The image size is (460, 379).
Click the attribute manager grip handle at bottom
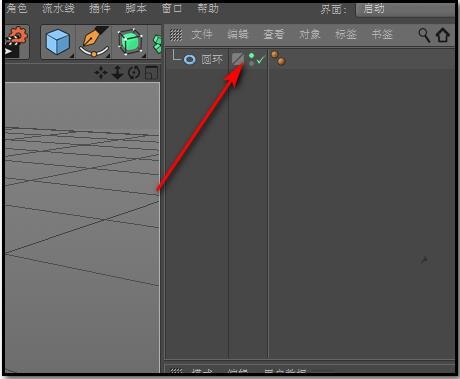176,370
